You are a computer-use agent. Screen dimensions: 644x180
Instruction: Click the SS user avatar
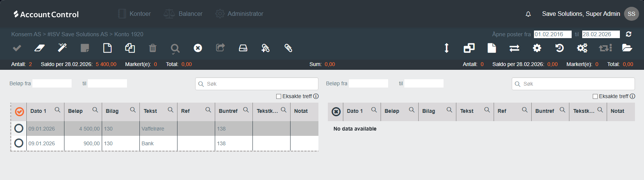(x=632, y=14)
